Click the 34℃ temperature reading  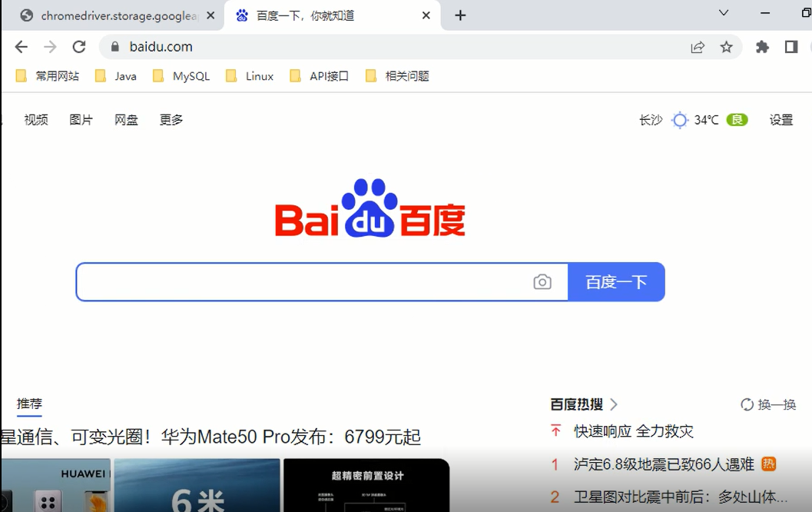[706, 120]
